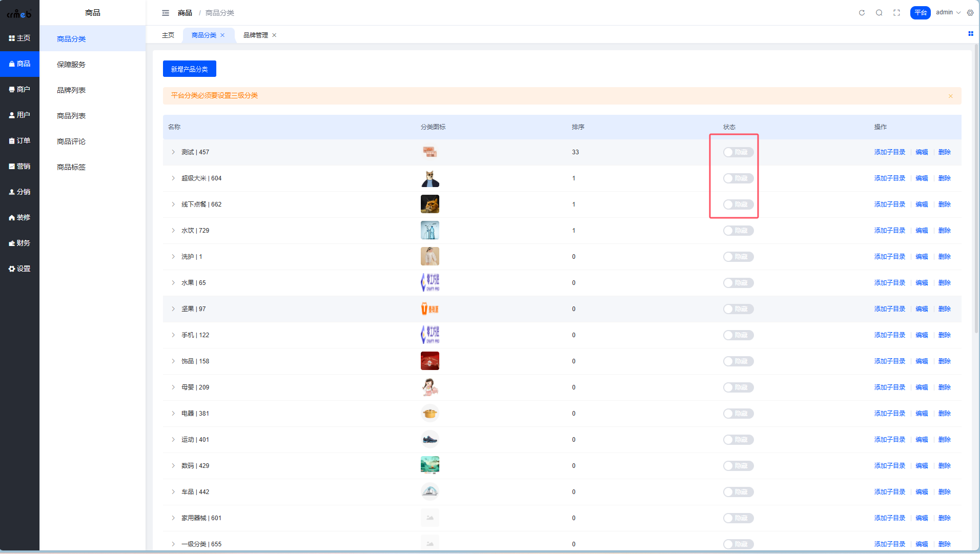Open 设置 in the left navigation

pyautogui.click(x=19, y=269)
